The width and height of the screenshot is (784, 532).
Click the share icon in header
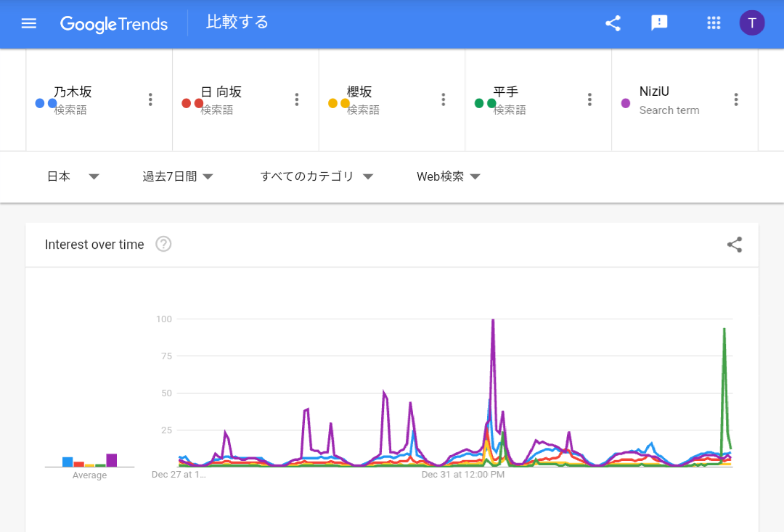click(x=613, y=23)
